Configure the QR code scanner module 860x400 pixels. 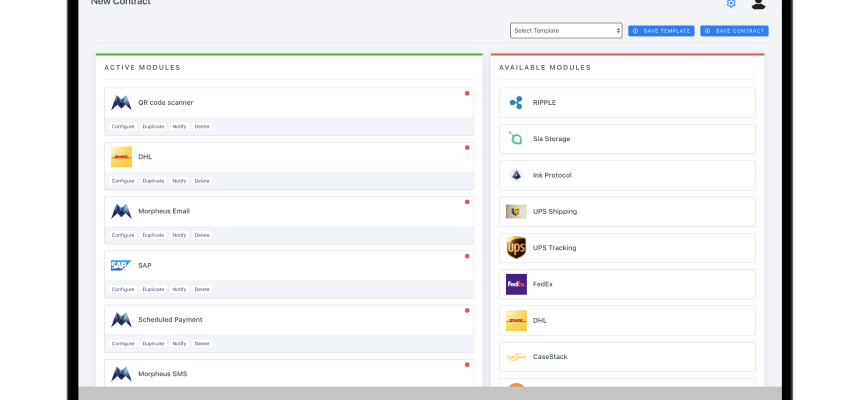coord(123,127)
